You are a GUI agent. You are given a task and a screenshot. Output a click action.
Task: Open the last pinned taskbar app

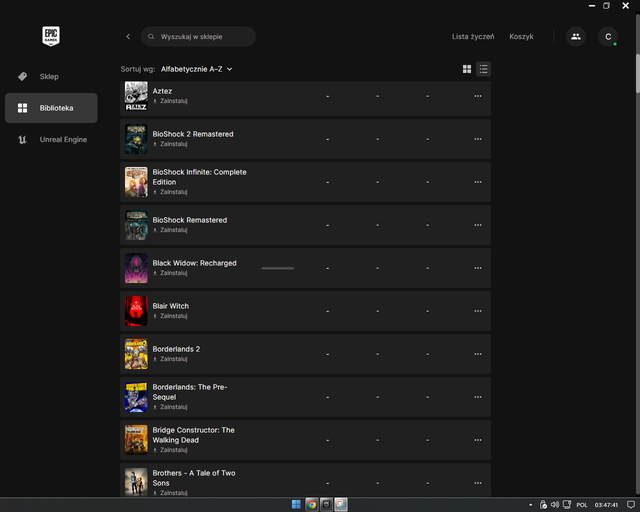pyautogui.click(x=341, y=505)
